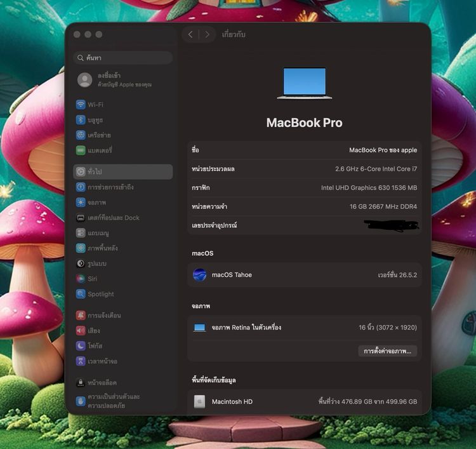
Task: Open Accessibility (การช่วยการเข้าถึง) icon
Action: [81, 187]
